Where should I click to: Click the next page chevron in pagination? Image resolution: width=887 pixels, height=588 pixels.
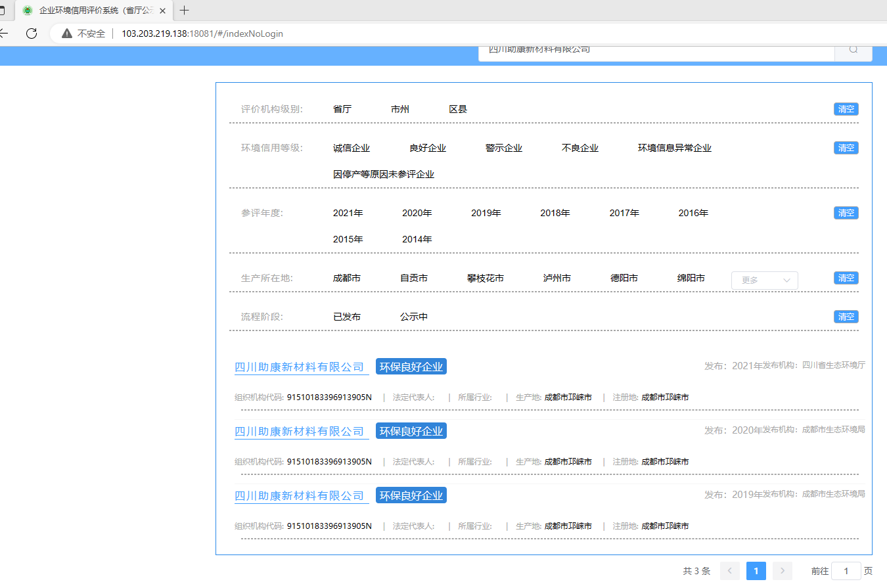point(782,571)
